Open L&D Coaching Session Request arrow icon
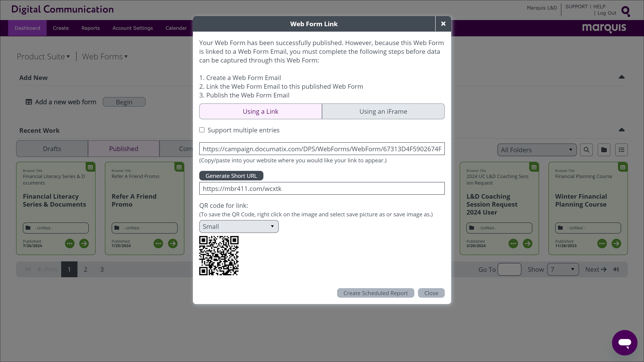 click(x=528, y=243)
